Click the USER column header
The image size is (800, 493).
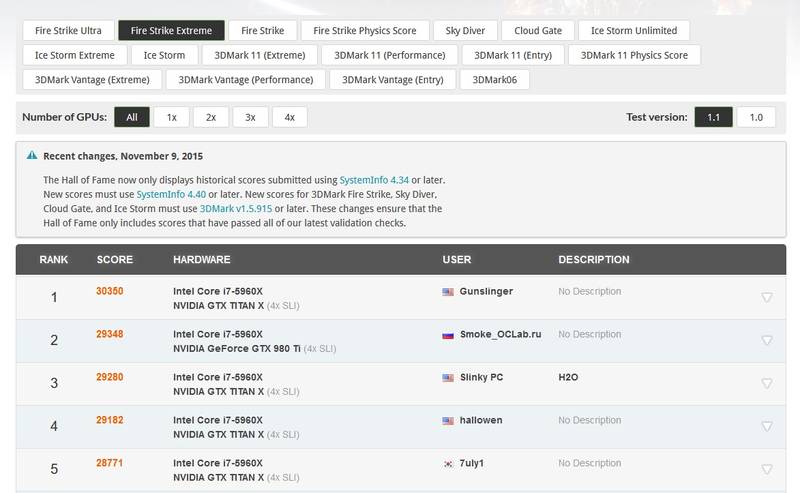(x=457, y=259)
